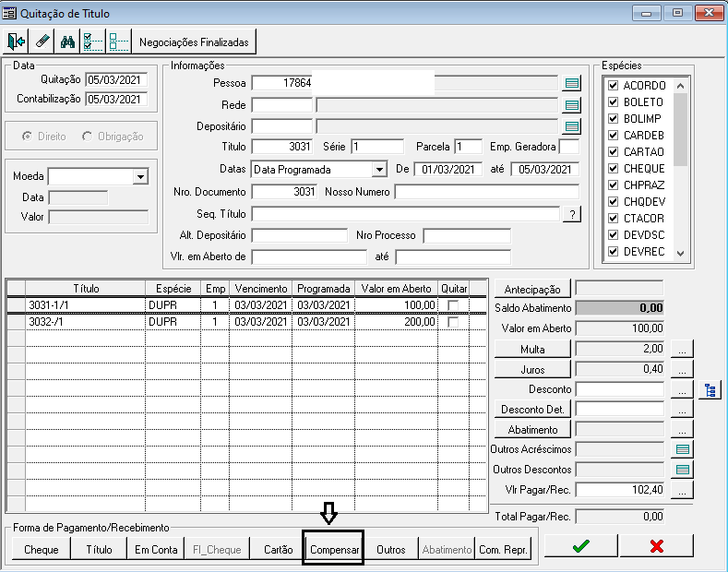Click the tree structure icon beside Desconto
728x572 pixels.
point(710,390)
